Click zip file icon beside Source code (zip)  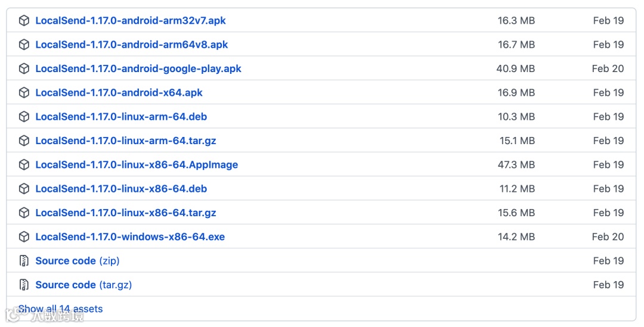pos(24,260)
